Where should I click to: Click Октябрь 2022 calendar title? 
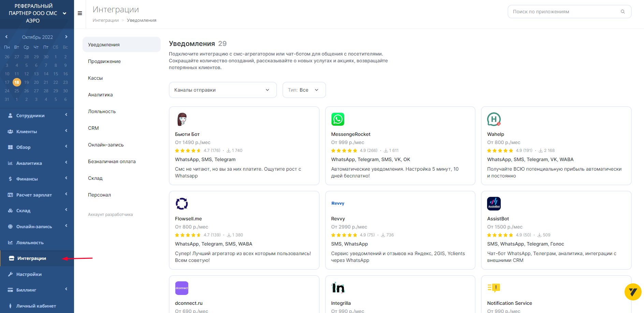point(38,37)
